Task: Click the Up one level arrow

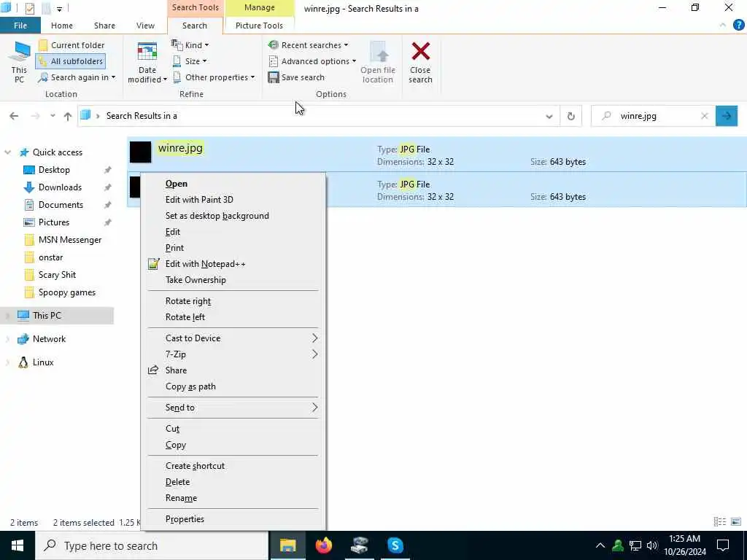Action: point(68,116)
